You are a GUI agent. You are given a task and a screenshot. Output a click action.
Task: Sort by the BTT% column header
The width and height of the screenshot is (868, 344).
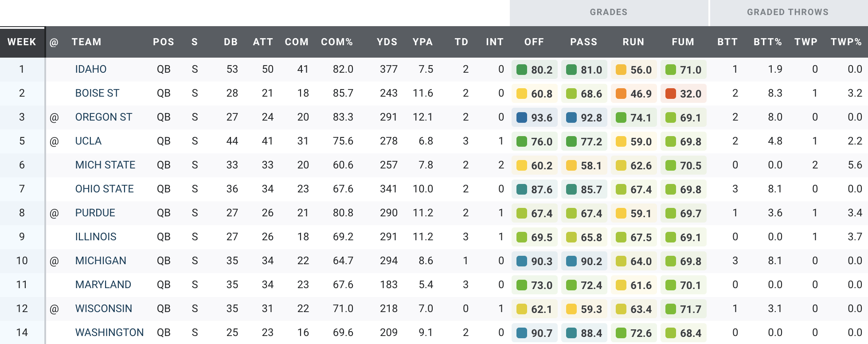(x=767, y=42)
